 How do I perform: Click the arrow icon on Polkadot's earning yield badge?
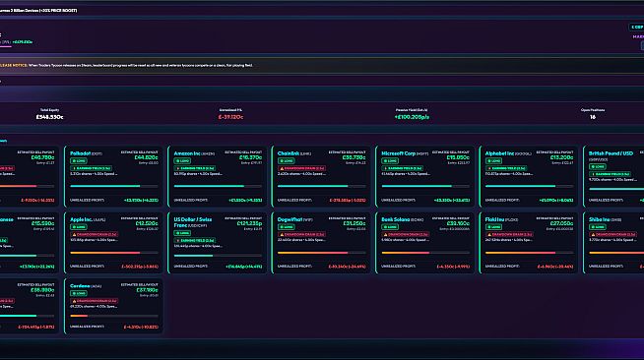coord(74,168)
